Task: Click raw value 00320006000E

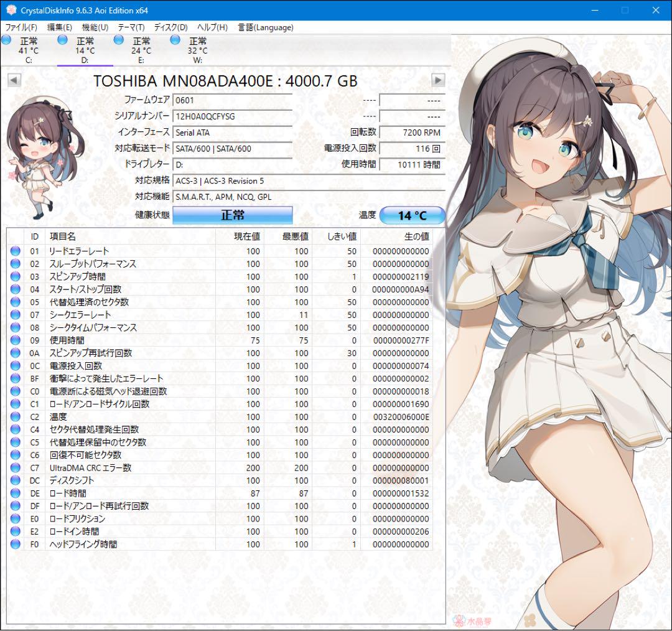Action: 401,417
